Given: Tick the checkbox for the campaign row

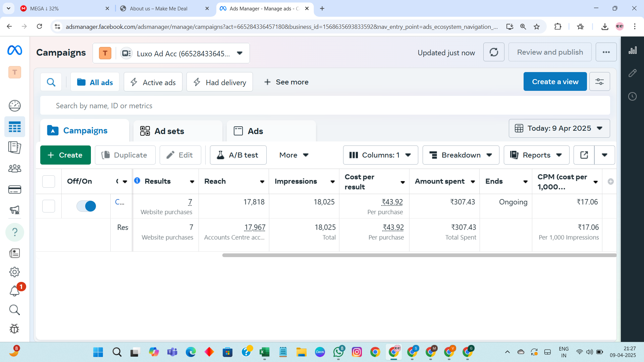Looking at the screenshot, I should pos(49,206).
